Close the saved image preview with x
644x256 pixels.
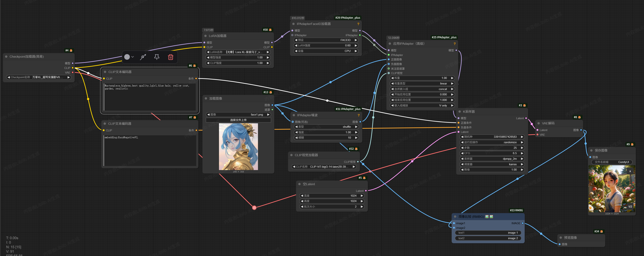[x=630, y=171]
